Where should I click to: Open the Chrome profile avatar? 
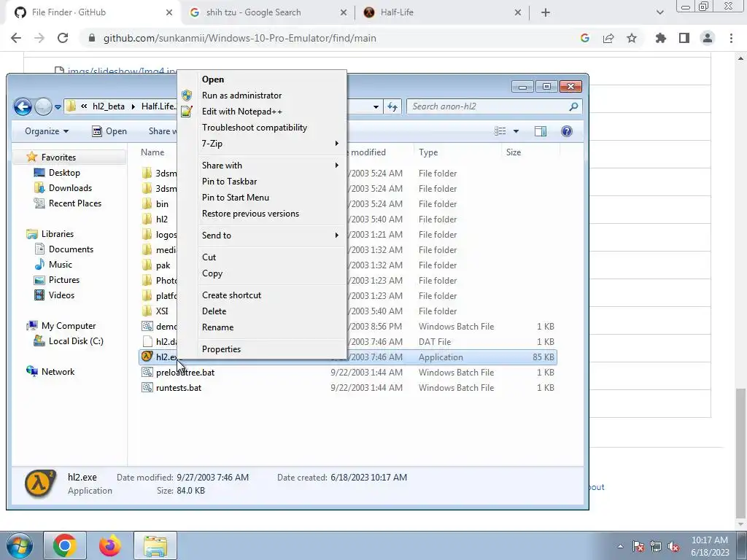point(708,38)
